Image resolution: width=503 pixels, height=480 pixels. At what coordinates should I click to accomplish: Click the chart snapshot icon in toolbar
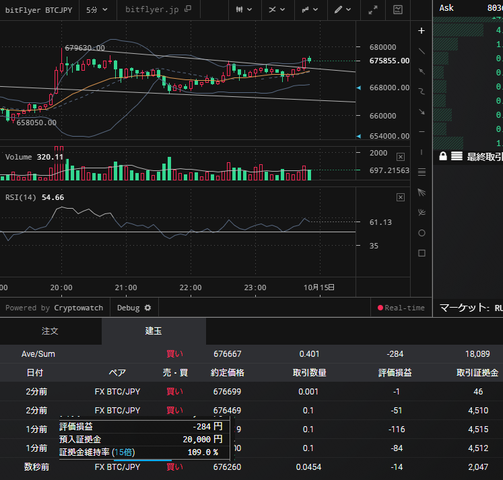(x=397, y=10)
